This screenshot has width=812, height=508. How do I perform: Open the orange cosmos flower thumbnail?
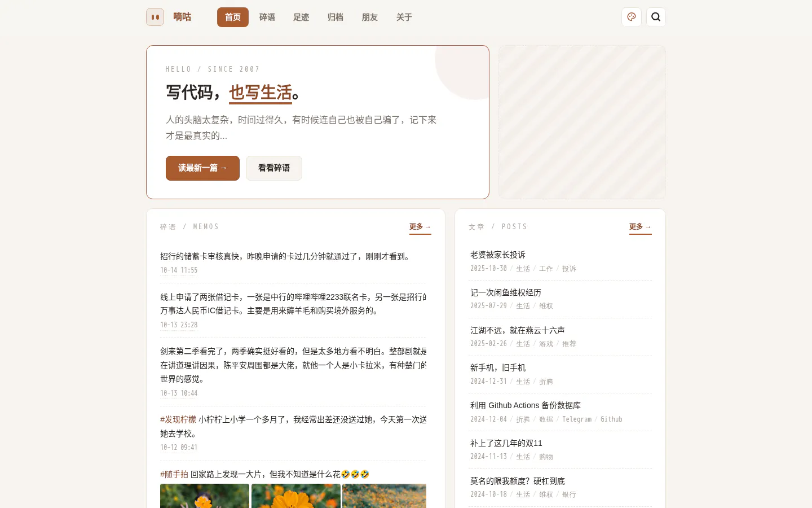[296, 496]
